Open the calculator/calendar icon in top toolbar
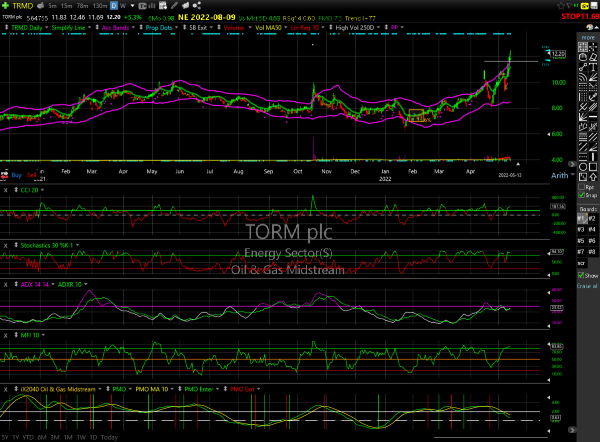Screen dimensions: 600x442 coord(163,5)
